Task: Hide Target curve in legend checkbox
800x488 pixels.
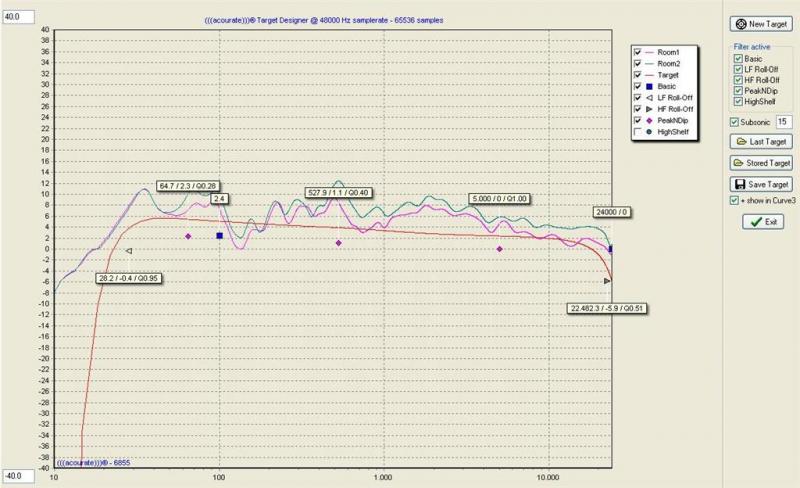Action: click(x=637, y=75)
